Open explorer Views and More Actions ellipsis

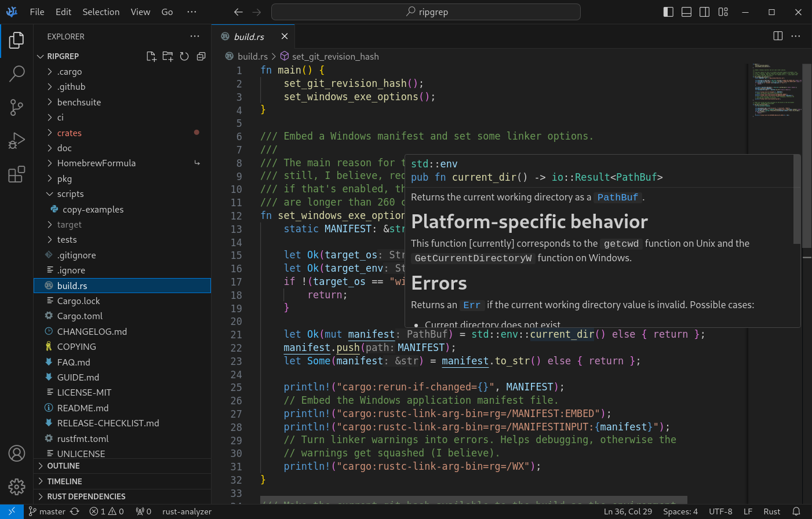point(195,36)
